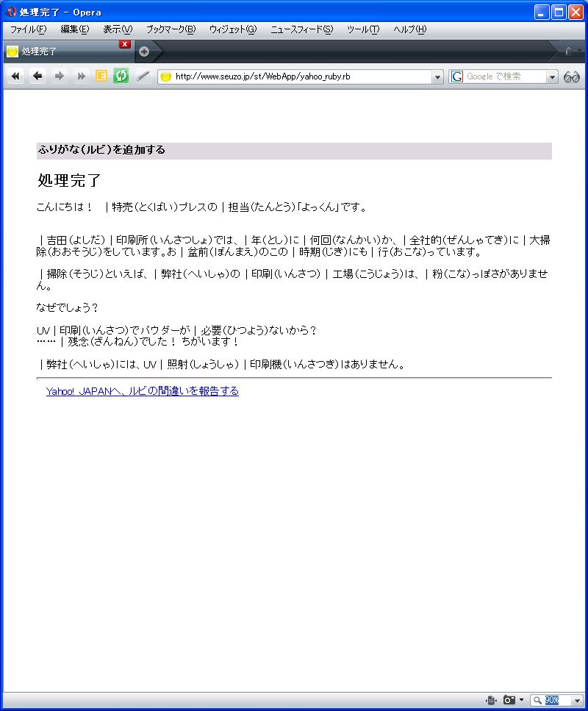Click the Forward arrow button
This screenshot has width=588, height=711.
[59, 76]
